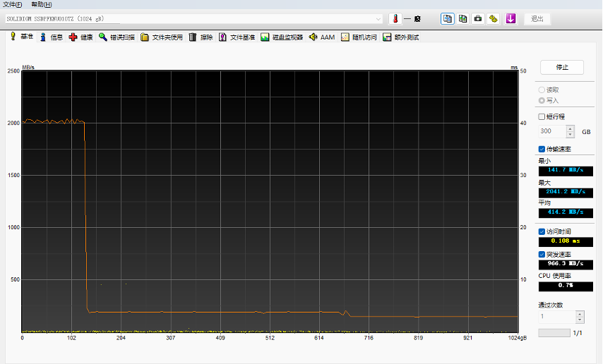Disable the 突发速率 burst rate checkbox
The height and width of the screenshot is (364, 603).
[542, 254]
